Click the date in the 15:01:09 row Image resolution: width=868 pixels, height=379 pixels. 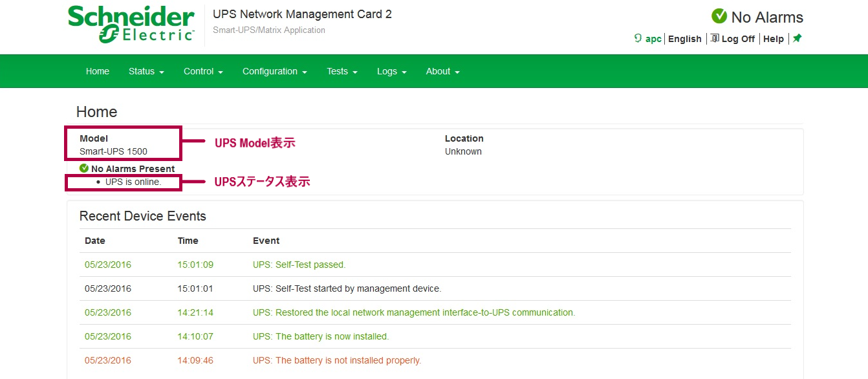pyautogui.click(x=108, y=265)
